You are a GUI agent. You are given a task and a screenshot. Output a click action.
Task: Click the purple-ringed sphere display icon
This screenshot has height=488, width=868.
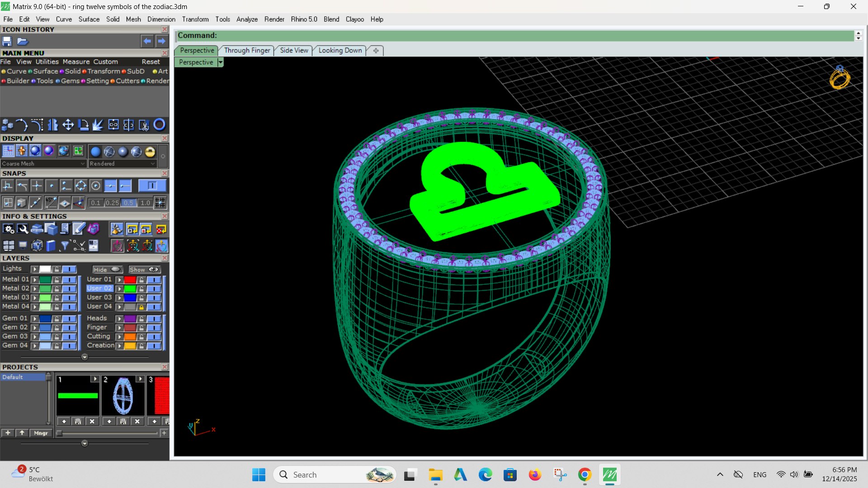49,151
